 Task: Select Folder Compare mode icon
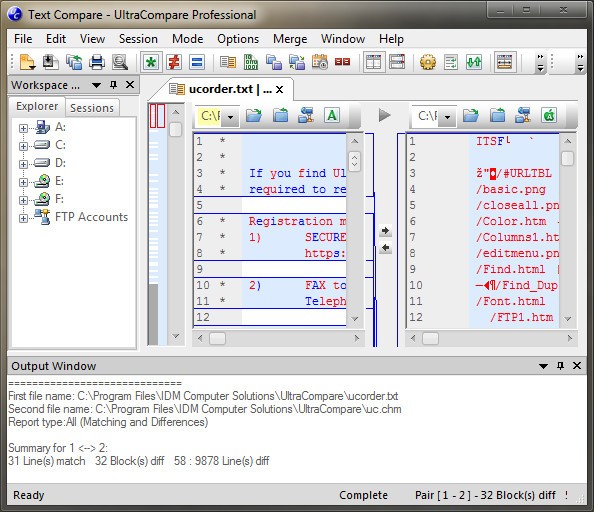click(x=274, y=62)
